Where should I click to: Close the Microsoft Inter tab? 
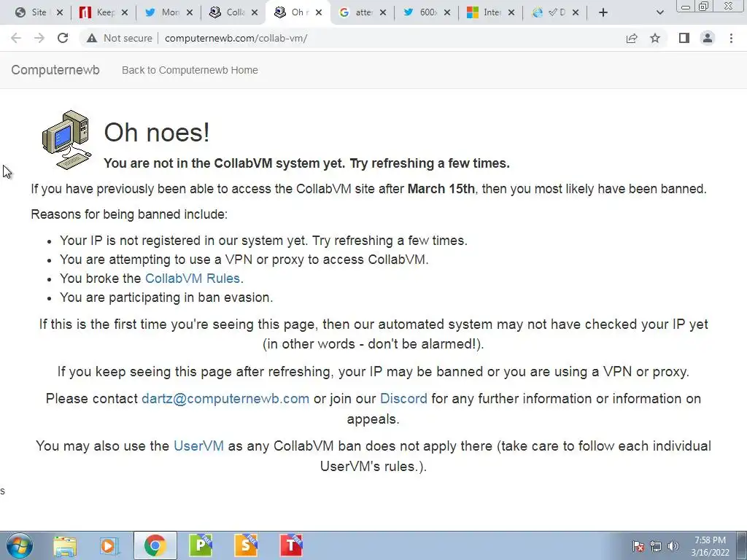click(x=511, y=12)
